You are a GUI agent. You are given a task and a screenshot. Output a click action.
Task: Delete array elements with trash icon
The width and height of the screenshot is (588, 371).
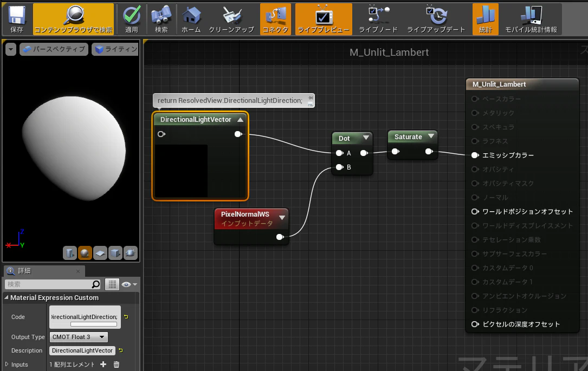(x=117, y=365)
